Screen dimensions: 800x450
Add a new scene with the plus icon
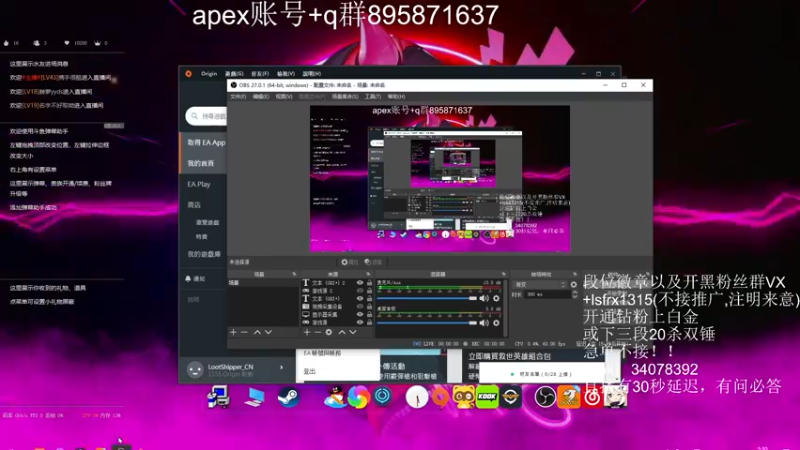coord(233,332)
